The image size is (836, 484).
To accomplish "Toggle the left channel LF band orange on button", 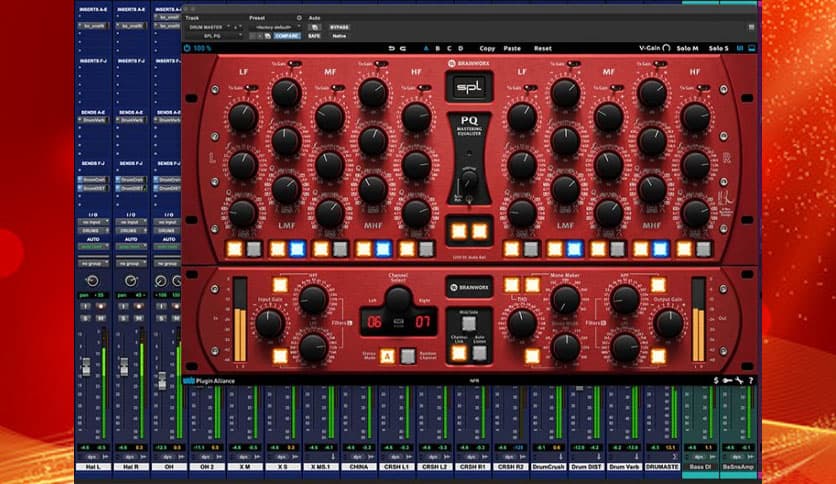I will point(234,248).
